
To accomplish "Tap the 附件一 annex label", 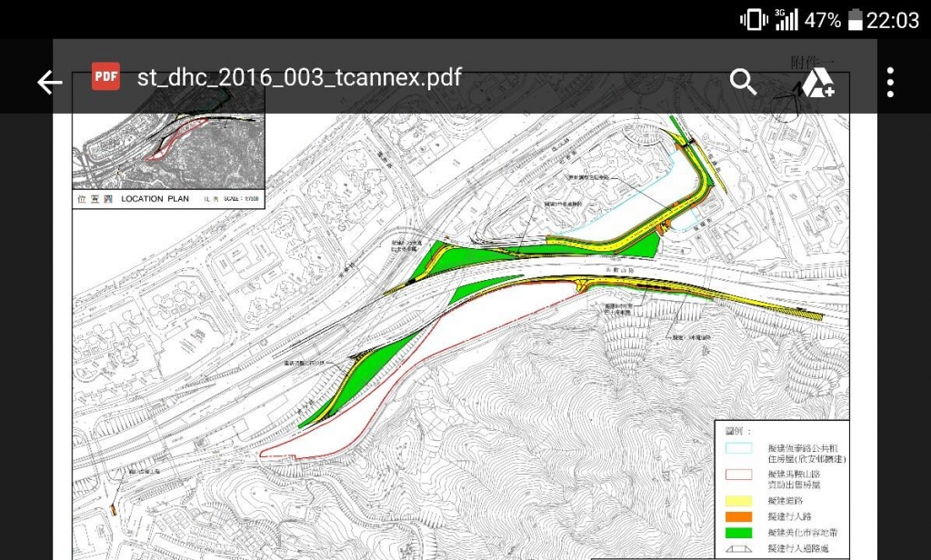I will point(812,63).
